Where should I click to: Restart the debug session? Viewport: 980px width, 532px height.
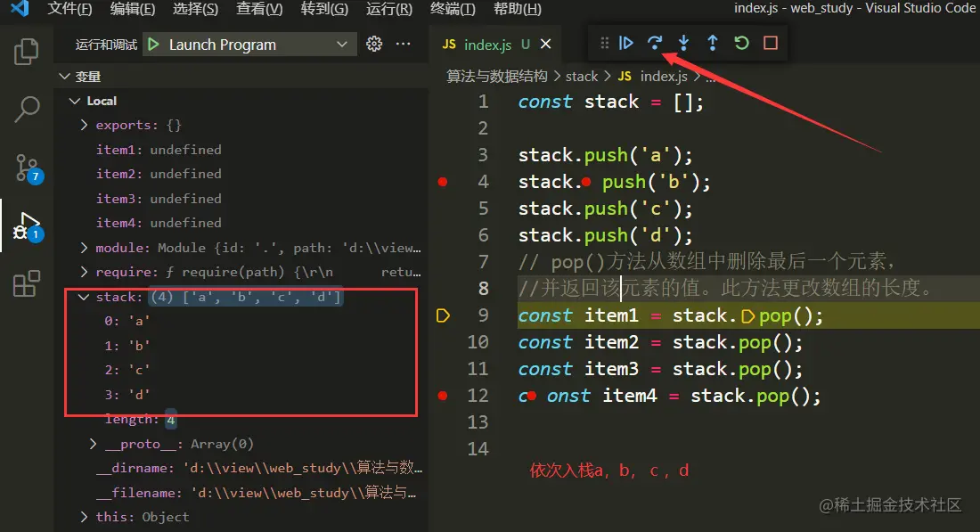pyautogui.click(x=741, y=43)
